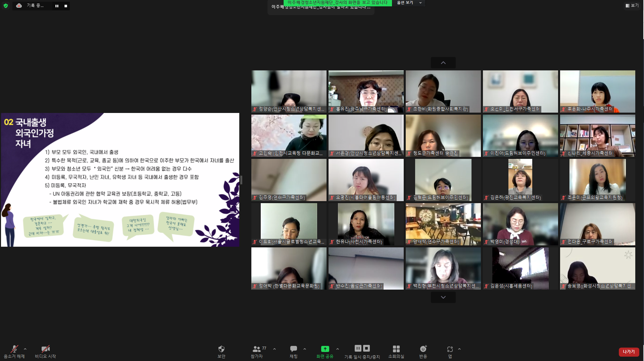Expand audio options caret beside unmute
This screenshot has height=361, width=644.
[x=25, y=349]
